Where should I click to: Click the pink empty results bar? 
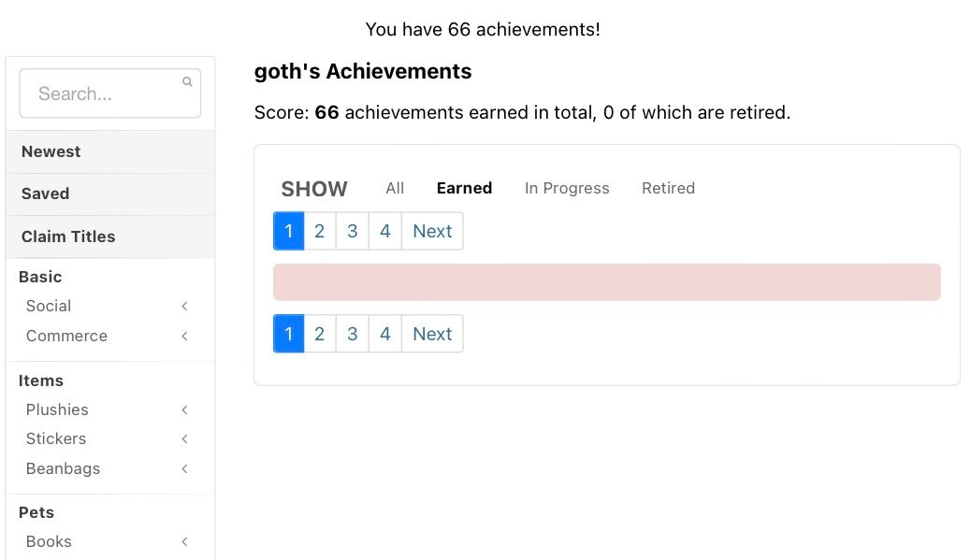(x=606, y=282)
